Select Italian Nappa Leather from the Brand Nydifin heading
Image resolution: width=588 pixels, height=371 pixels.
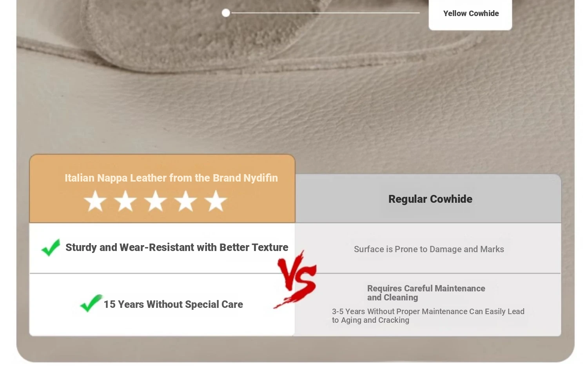click(x=171, y=178)
